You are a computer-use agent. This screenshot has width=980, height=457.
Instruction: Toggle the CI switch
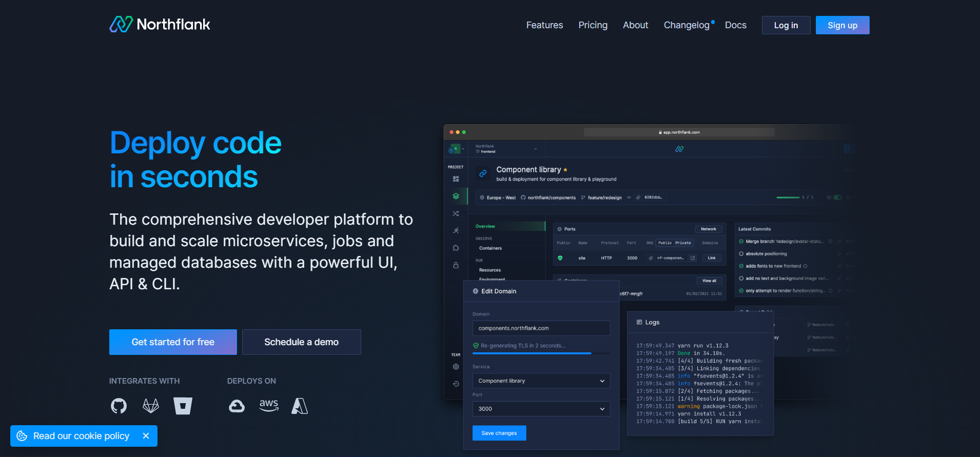(x=838, y=197)
